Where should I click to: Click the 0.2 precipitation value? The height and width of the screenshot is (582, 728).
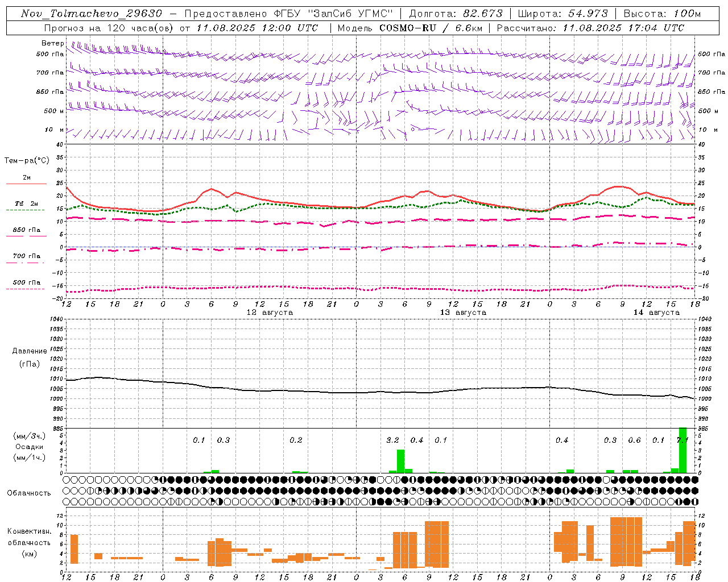[296, 440]
